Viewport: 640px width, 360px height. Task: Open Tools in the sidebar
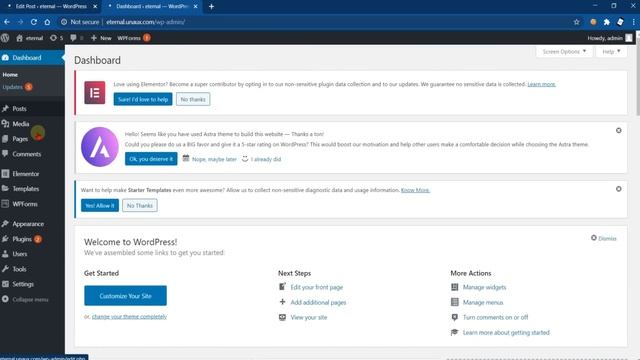click(x=32, y=269)
